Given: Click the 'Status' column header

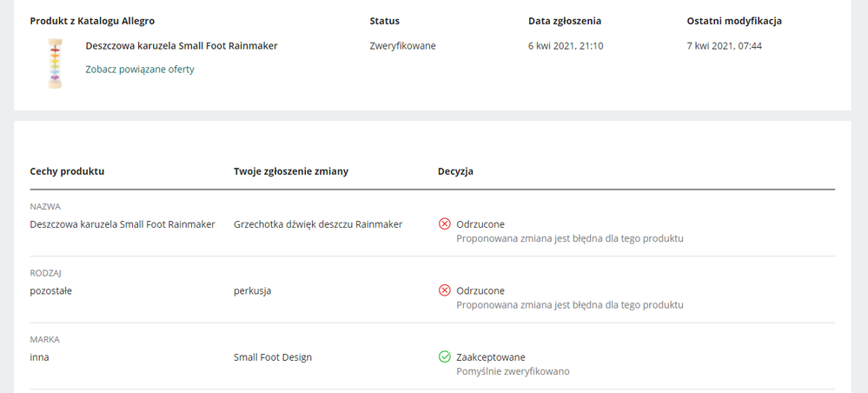Looking at the screenshot, I should pos(385,21).
